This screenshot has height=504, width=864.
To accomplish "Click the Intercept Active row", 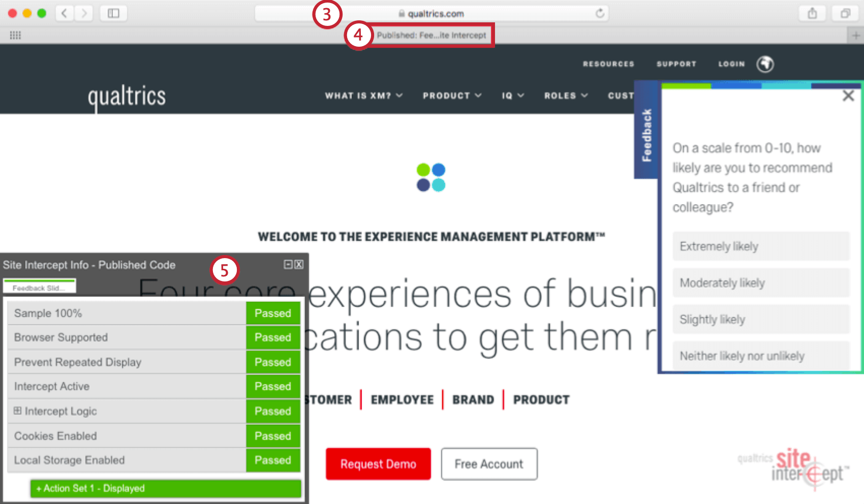I will pyautogui.click(x=153, y=386).
